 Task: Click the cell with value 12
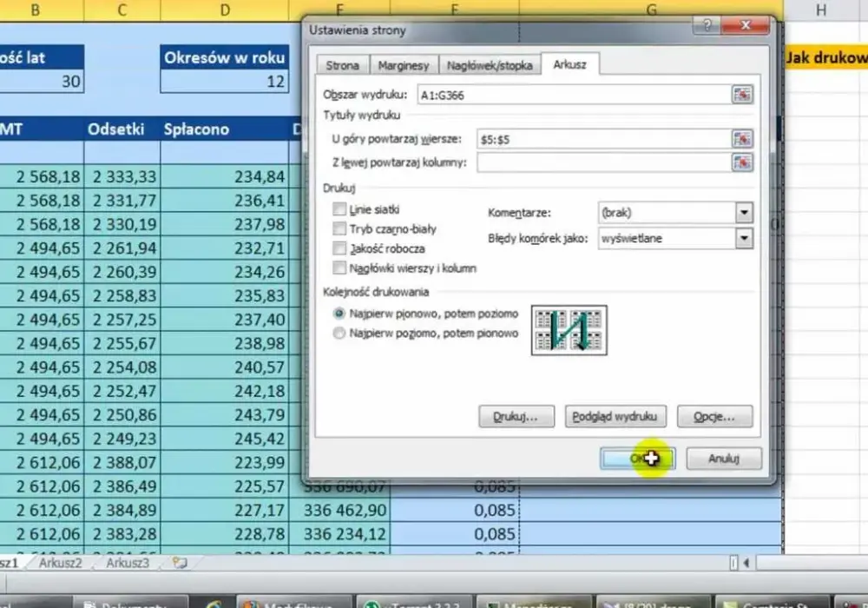click(224, 82)
